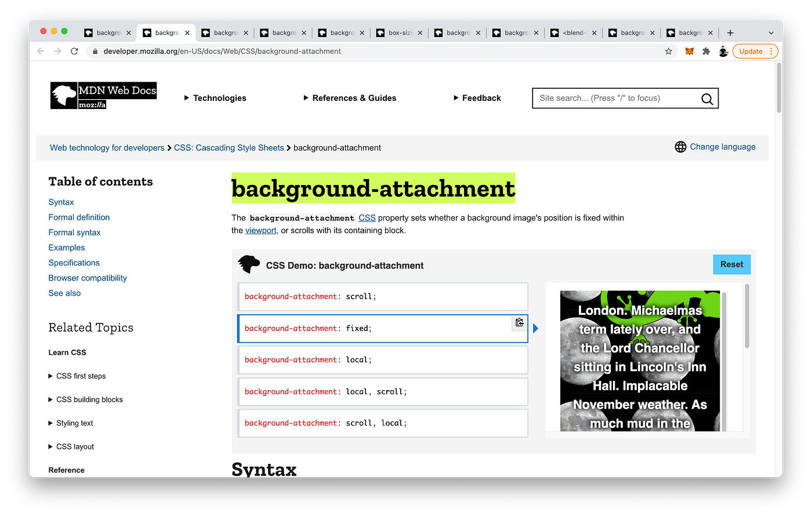This screenshot has height=516, width=812.
Task: Select the 'background-attachment: fixed;' example
Action: [x=383, y=328]
